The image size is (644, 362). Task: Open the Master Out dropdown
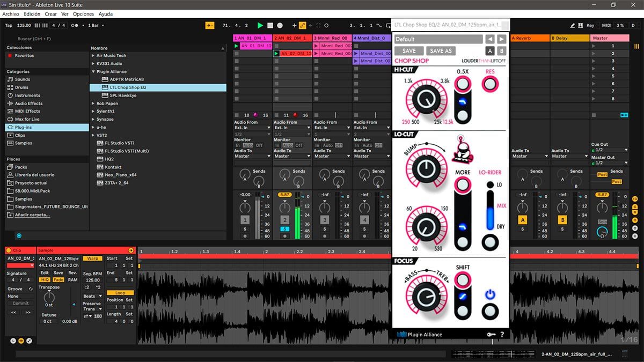pyautogui.click(x=610, y=163)
